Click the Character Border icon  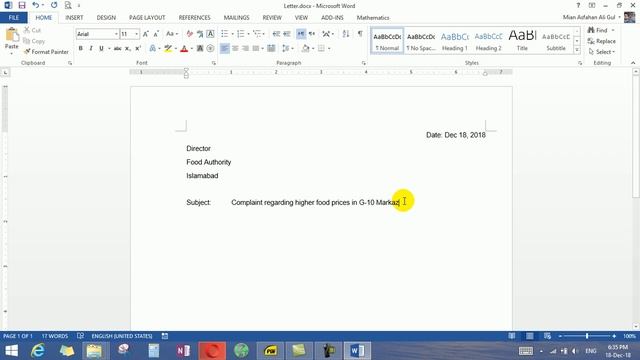(210, 34)
